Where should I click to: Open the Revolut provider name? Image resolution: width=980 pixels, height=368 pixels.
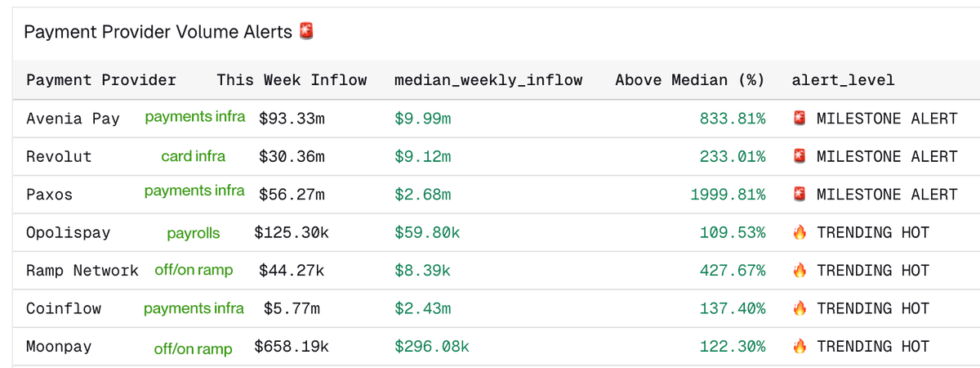pyautogui.click(x=59, y=156)
